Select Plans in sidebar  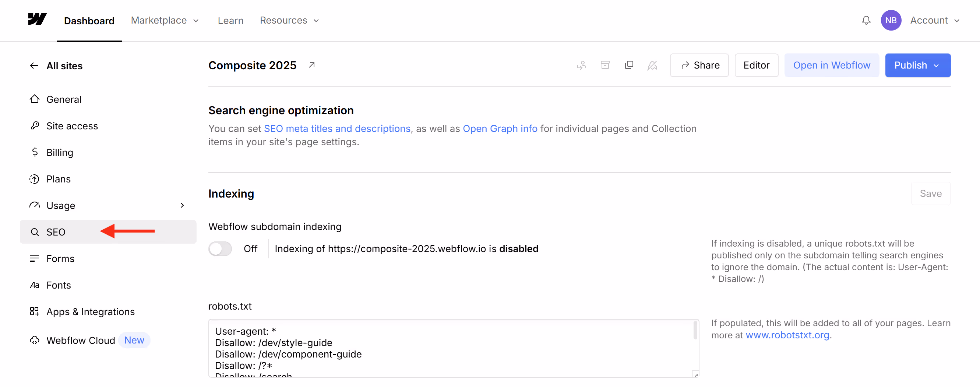coord(108,179)
